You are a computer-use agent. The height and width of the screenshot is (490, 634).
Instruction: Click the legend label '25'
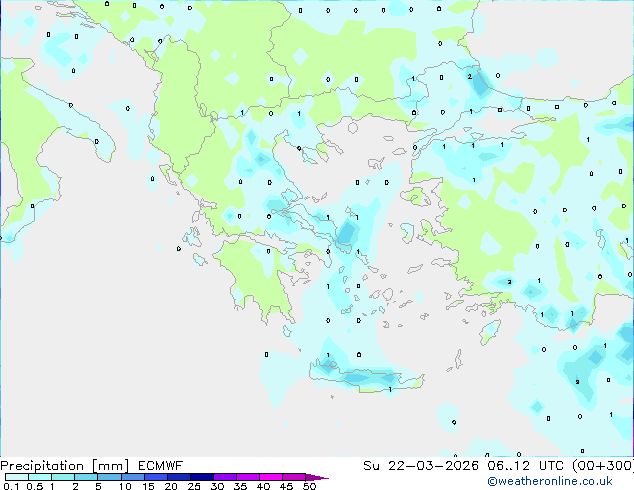coord(194,486)
